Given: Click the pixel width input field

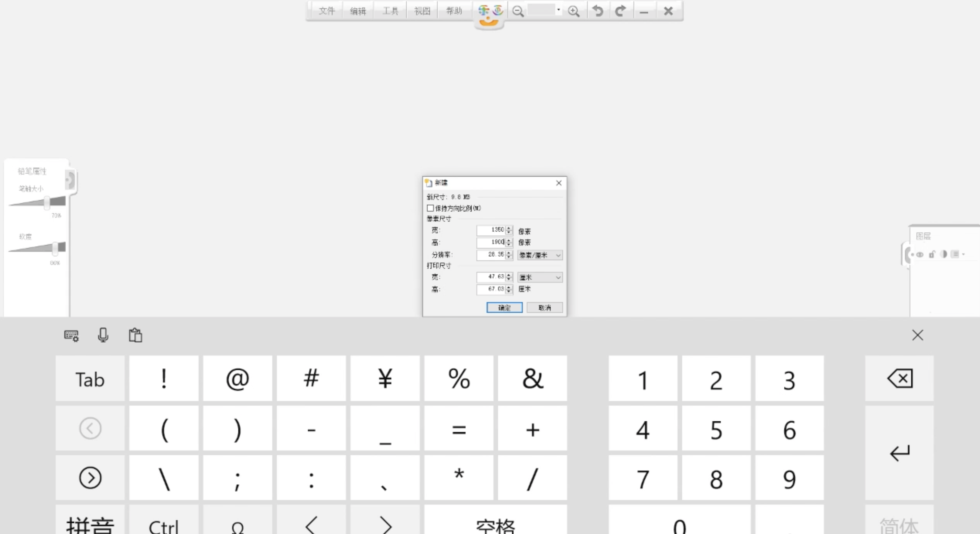Looking at the screenshot, I should coord(491,230).
